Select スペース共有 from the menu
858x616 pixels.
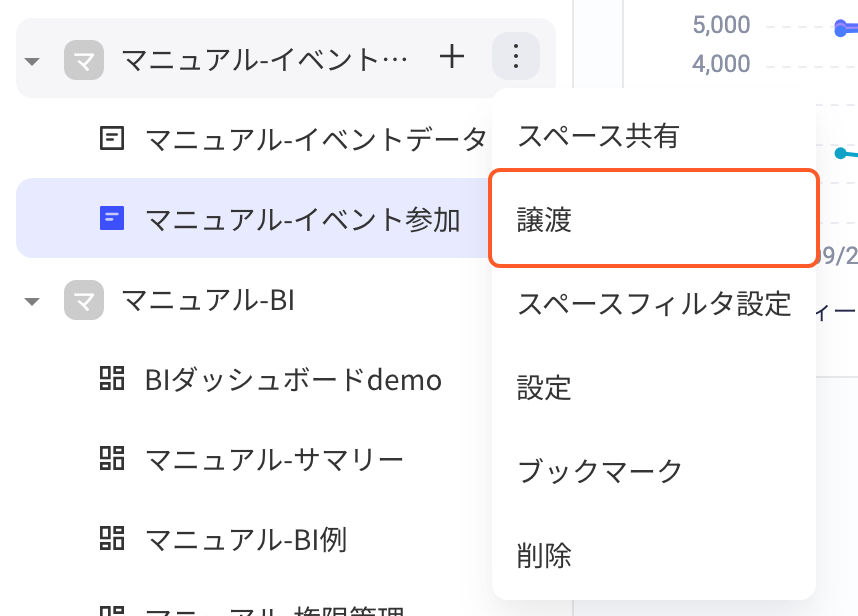pyautogui.click(x=654, y=136)
